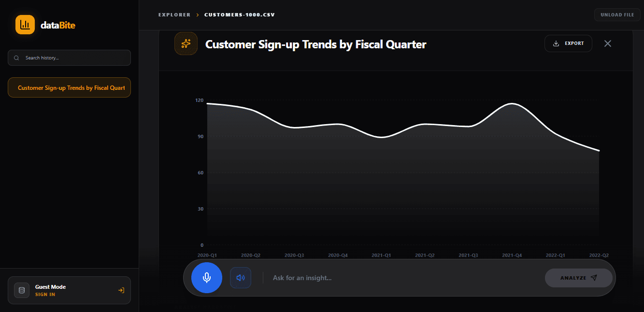The image size is (644, 312).
Task: Click the download icon on Export button
Action: click(x=556, y=43)
